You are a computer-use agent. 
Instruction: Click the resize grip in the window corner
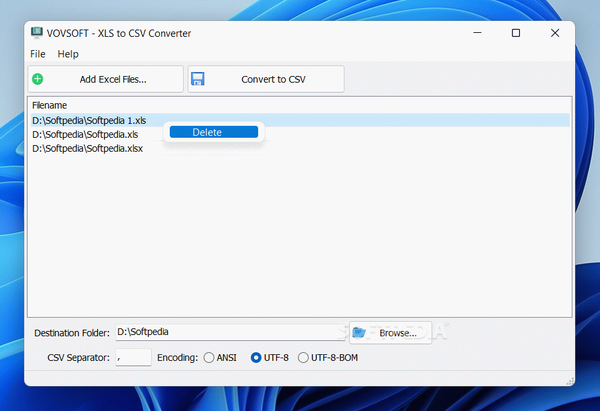pyautogui.click(x=570, y=381)
